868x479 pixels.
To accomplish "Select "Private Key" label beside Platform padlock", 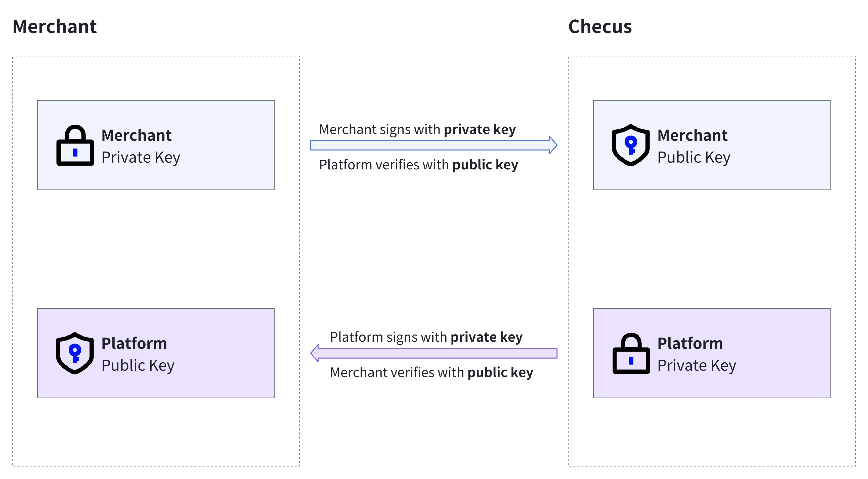I will coord(697,365).
